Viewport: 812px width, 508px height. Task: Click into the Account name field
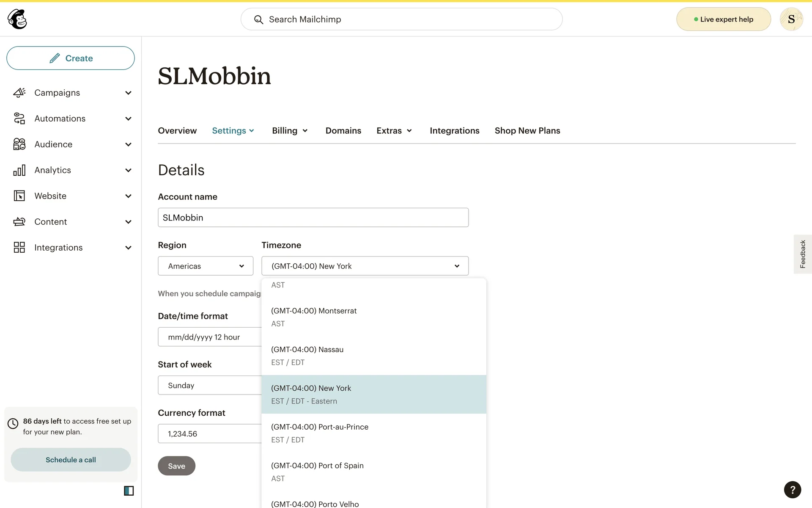(x=313, y=218)
